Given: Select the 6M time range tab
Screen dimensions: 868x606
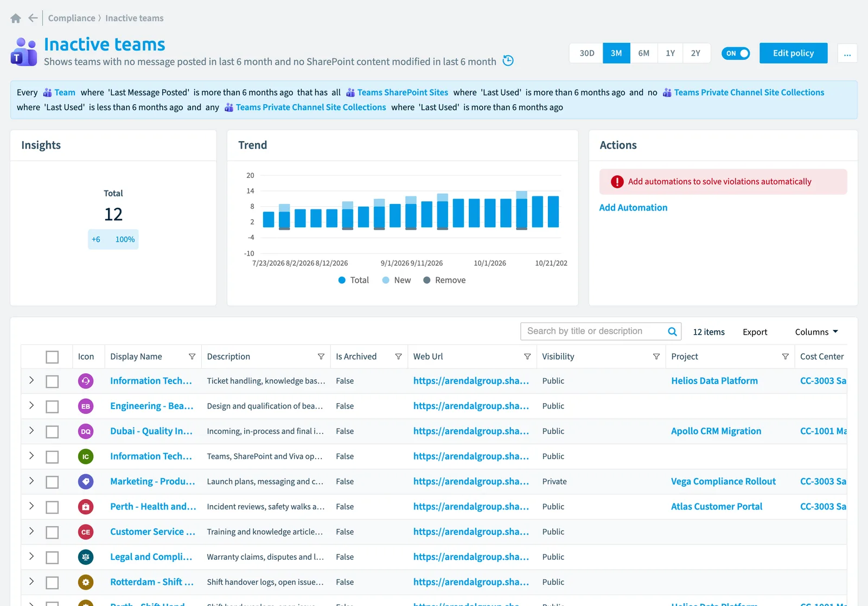Looking at the screenshot, I should [x=643, y=53].
